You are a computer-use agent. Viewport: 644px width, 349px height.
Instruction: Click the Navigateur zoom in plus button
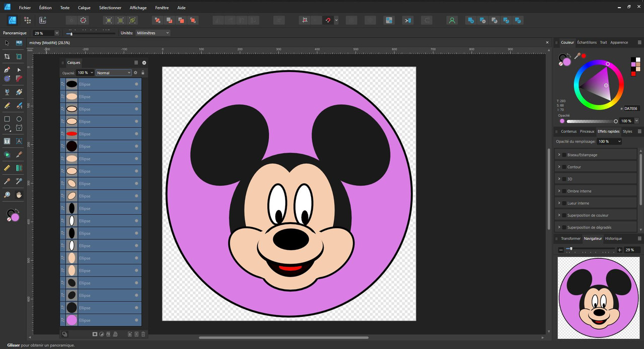[x=619, y=250]
